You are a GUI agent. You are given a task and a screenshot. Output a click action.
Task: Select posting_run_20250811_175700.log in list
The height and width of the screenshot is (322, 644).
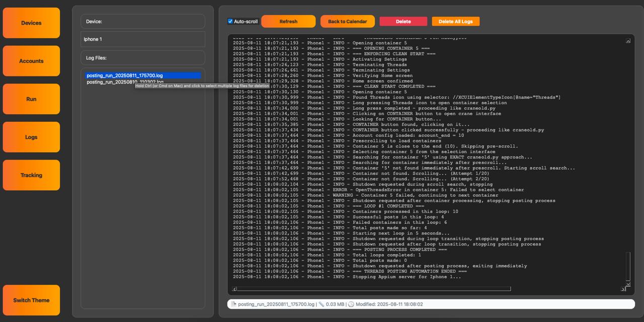coord(143,75)
